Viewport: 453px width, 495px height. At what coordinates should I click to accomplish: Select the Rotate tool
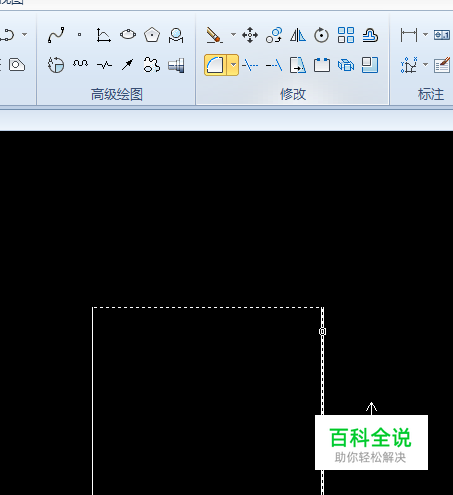(321, 35)
